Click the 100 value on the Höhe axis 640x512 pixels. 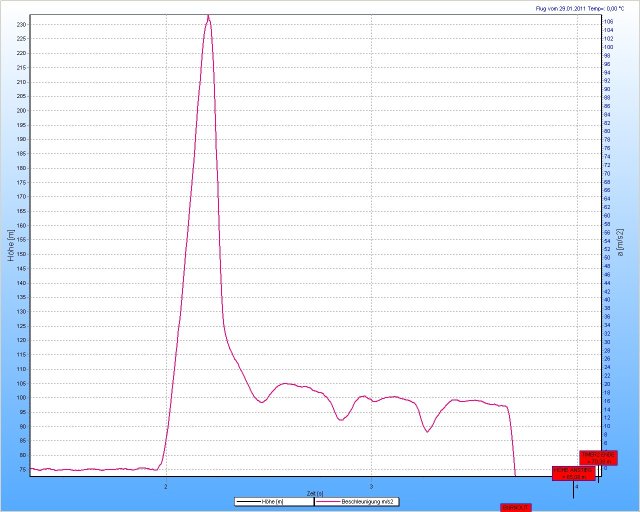pyautogui.click(x=21, y=398)
